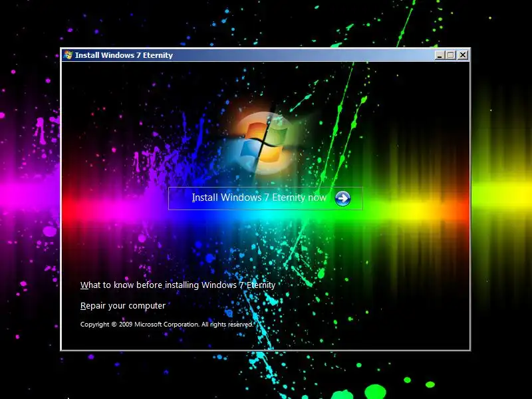The width and height of the screenshot is (532, 399).
Task: Click the Install Windows 7 Eternity now button
Action: click(265, 198)
